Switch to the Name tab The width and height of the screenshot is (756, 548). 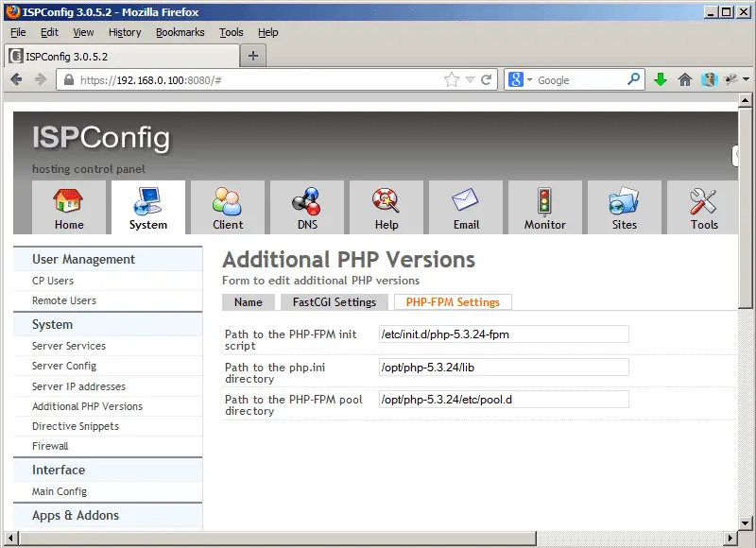click(x=249, y=302)
